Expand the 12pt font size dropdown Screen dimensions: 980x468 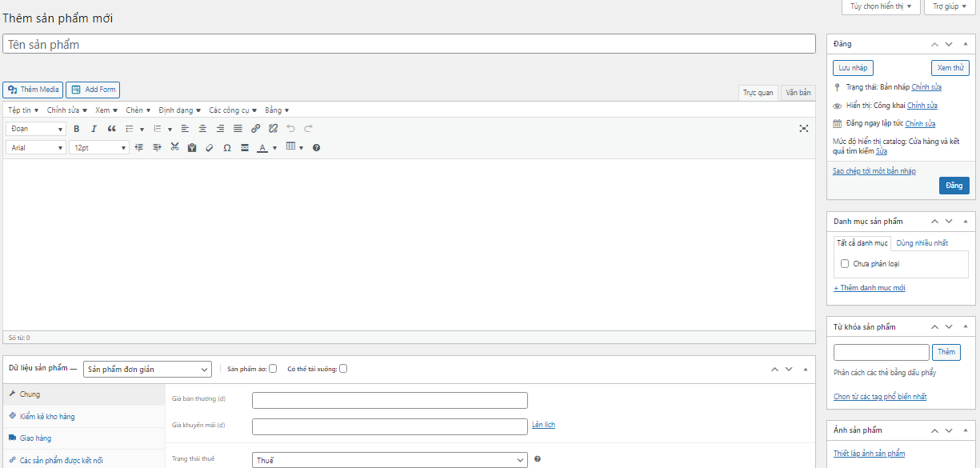[99, 148]
